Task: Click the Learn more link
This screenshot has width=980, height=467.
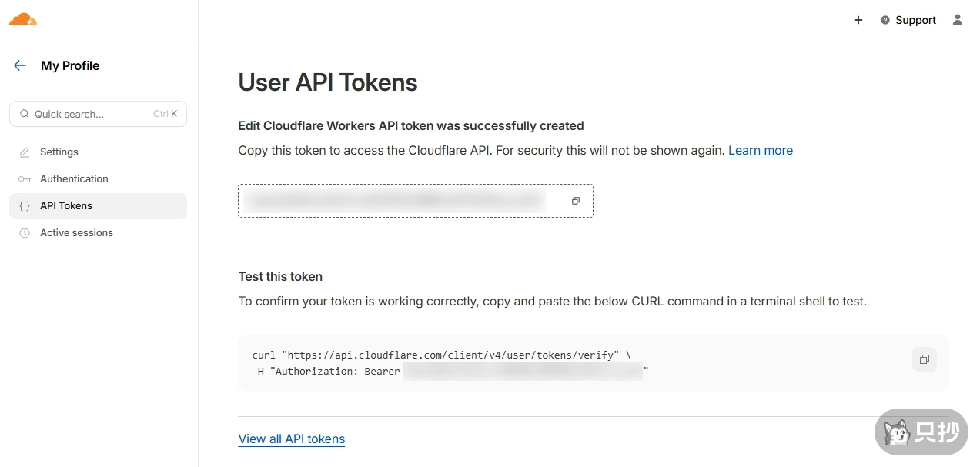Action: [760, 151]
